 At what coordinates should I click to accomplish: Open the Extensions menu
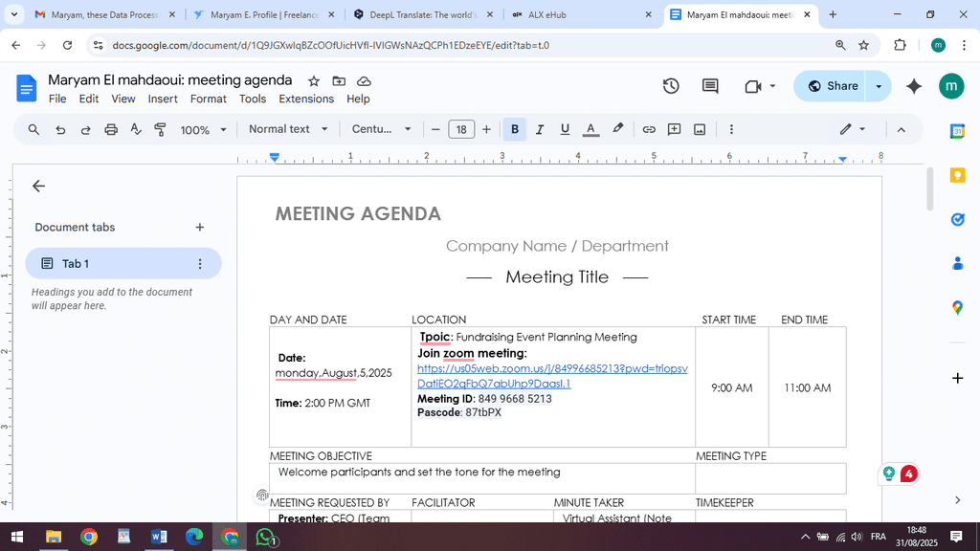tap(306, 99)
